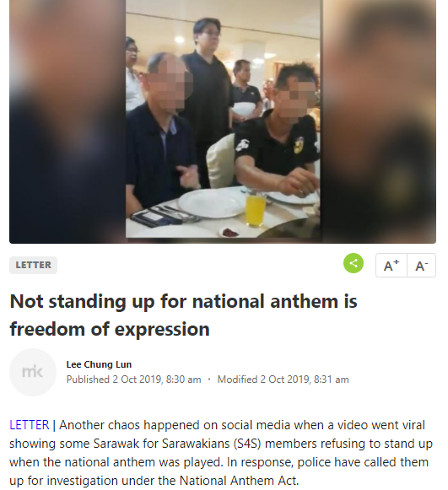Click the white plate in the photo
Screen dimensions: 448x490
212,204
